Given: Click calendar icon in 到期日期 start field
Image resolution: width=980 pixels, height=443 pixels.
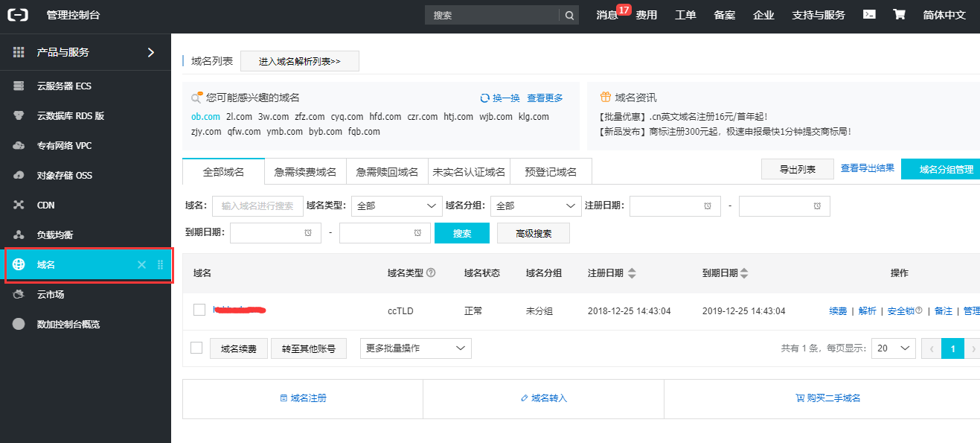Looking at the screenshot, I should [308, 233].
